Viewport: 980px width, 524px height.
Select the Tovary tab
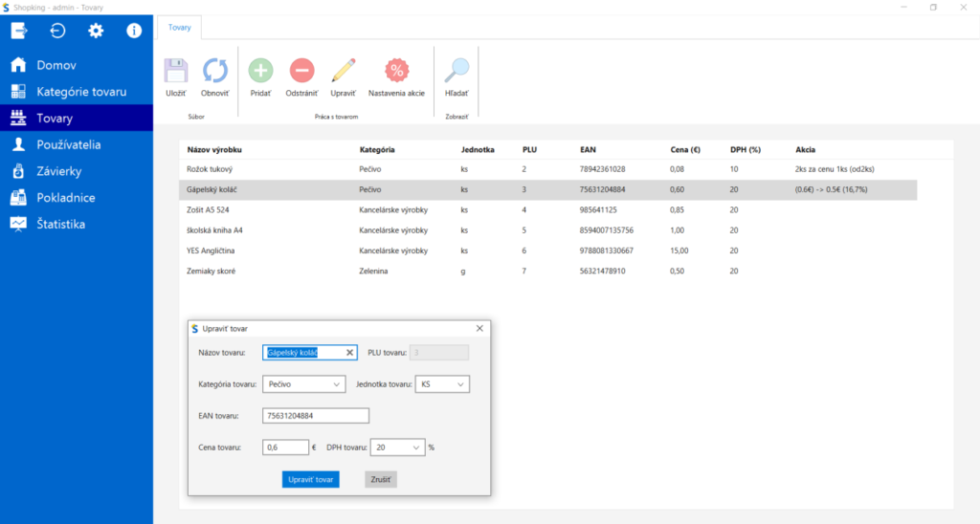(x=180, y=27)
